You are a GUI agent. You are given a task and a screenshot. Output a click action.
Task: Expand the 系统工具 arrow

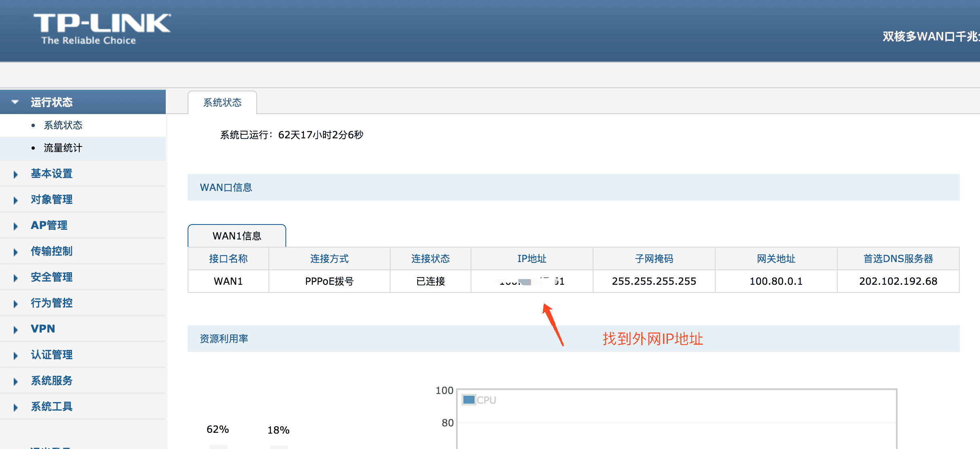(15, 407)
